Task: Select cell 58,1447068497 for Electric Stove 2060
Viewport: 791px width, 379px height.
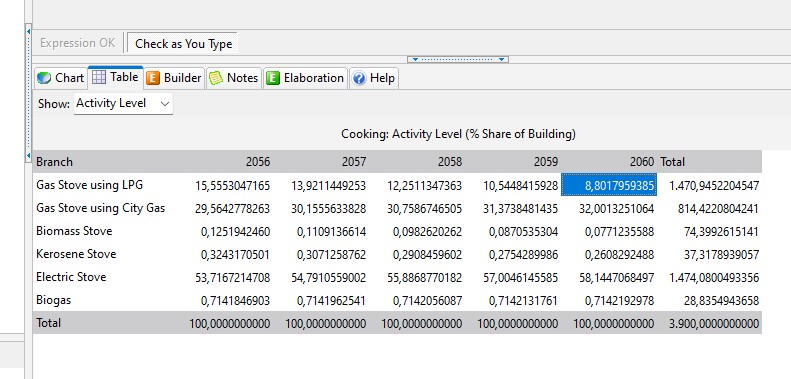Action: pyautogui.click(x=616, y=278)
